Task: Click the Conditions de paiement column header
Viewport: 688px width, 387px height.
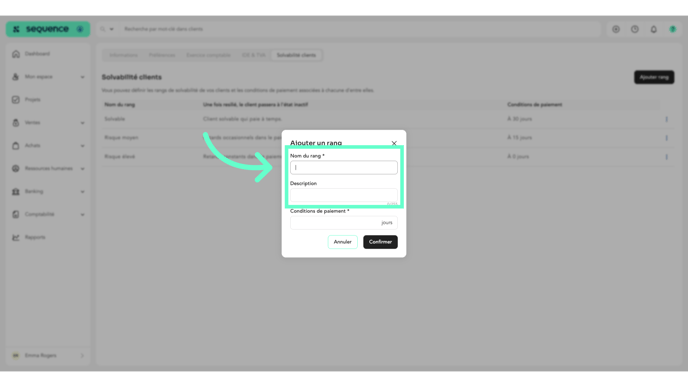Action: click(x=534, y=105)
